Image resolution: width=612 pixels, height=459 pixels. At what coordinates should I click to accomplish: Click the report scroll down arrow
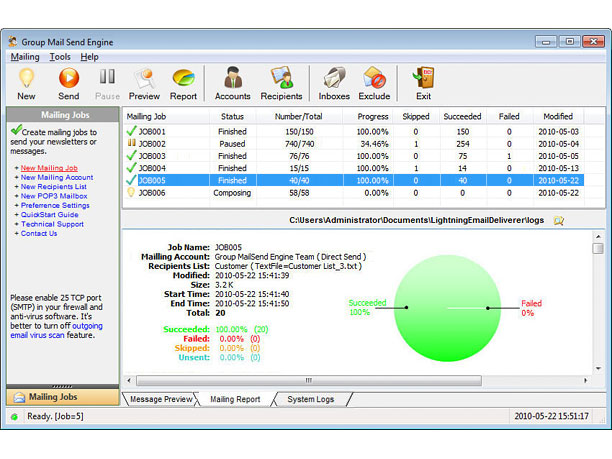coord(598,368)
